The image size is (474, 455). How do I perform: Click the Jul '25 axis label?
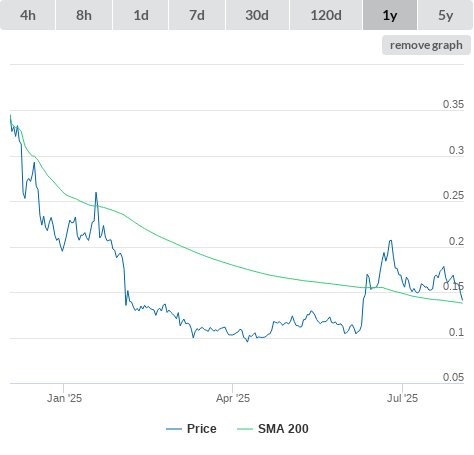[x=402, y=398]
